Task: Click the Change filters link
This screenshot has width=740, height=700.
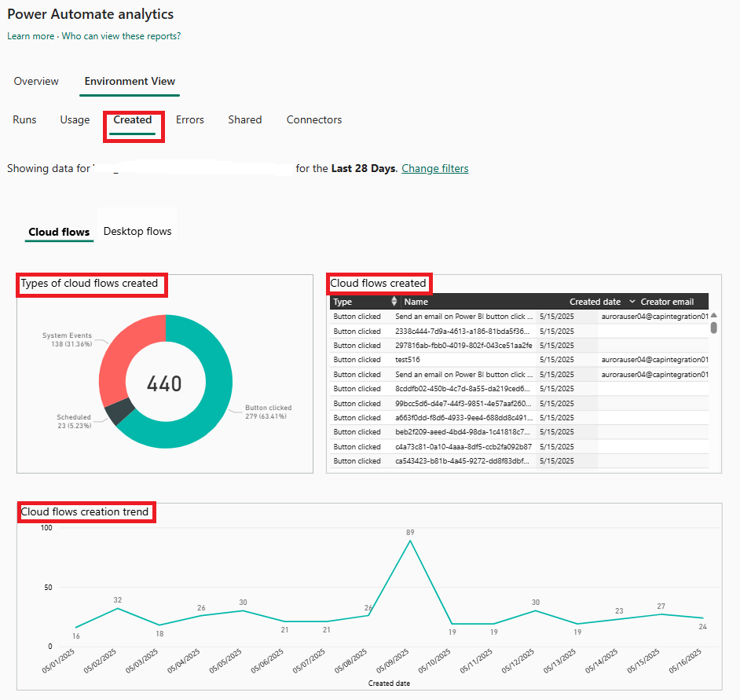Action: (435, 168)
